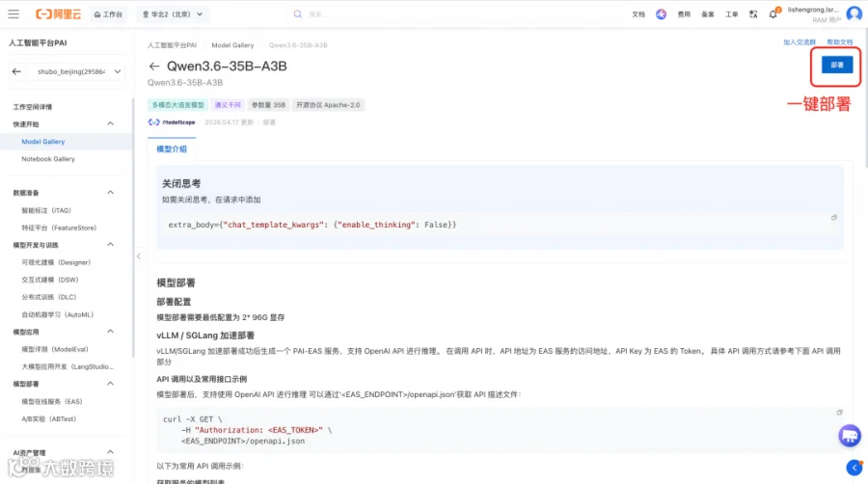This screenshot has height=484, width=868.
Task: Click the 通义千问 tag
Action: point(228,104)
